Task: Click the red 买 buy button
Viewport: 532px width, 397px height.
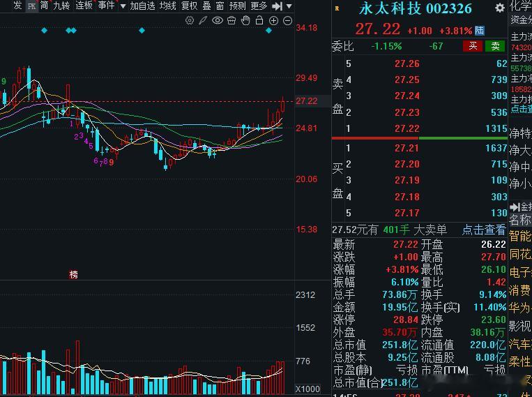Action: tap(473, 46)
